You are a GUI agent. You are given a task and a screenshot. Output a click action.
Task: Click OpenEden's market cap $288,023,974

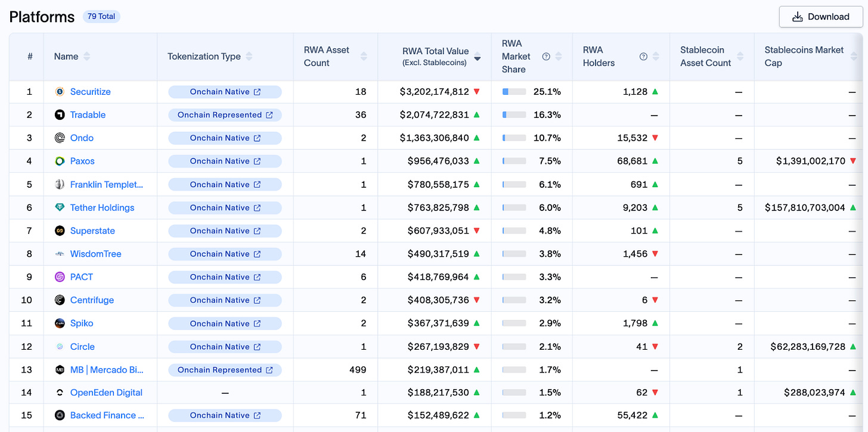click(x=815, y=393)
